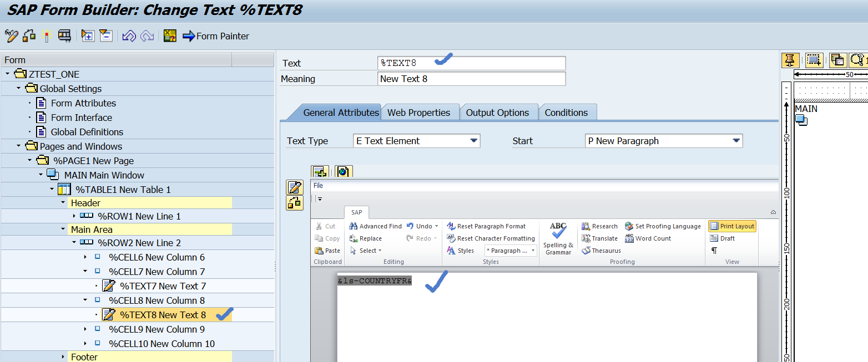
Task: Expand the %CELL6 New Column 6 node
Action: click(x=85, y=257)
